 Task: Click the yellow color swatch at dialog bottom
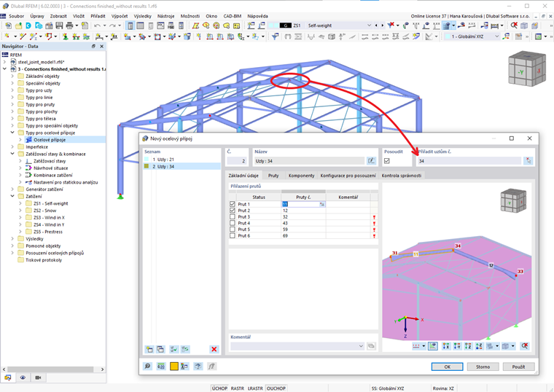pos(173,366)
